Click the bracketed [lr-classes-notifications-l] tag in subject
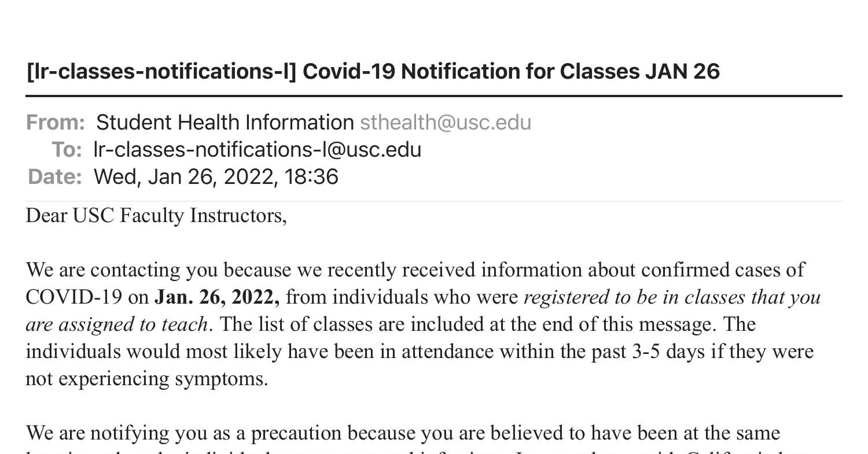This screenshot has width=868, height=454. (161, 72)
